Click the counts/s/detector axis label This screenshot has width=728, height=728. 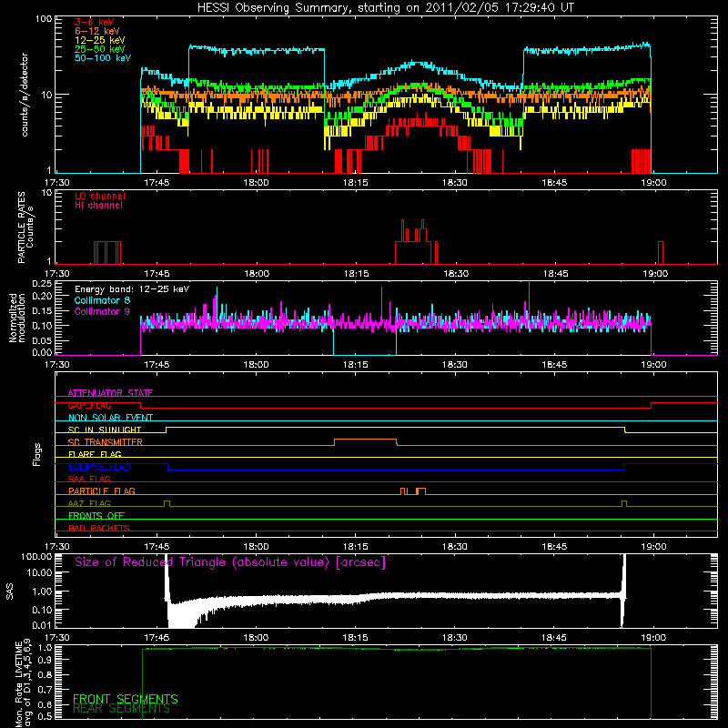point(25,95)
